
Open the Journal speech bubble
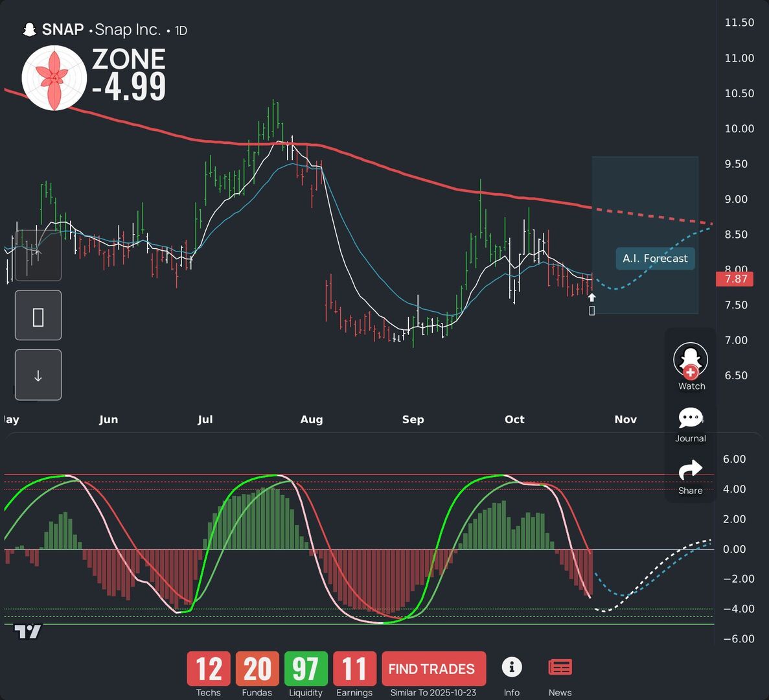click(691, 418)
